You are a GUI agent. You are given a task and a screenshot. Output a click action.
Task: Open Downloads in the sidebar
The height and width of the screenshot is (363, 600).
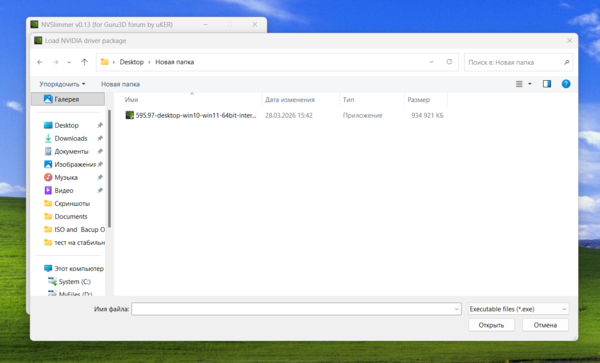click(x=71, y=138)
